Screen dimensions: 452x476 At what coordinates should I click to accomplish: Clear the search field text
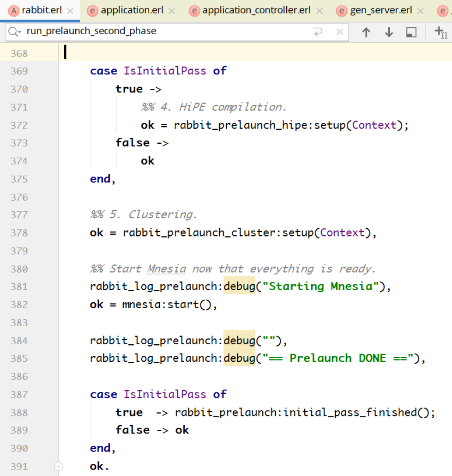click(x=339, y=32)
